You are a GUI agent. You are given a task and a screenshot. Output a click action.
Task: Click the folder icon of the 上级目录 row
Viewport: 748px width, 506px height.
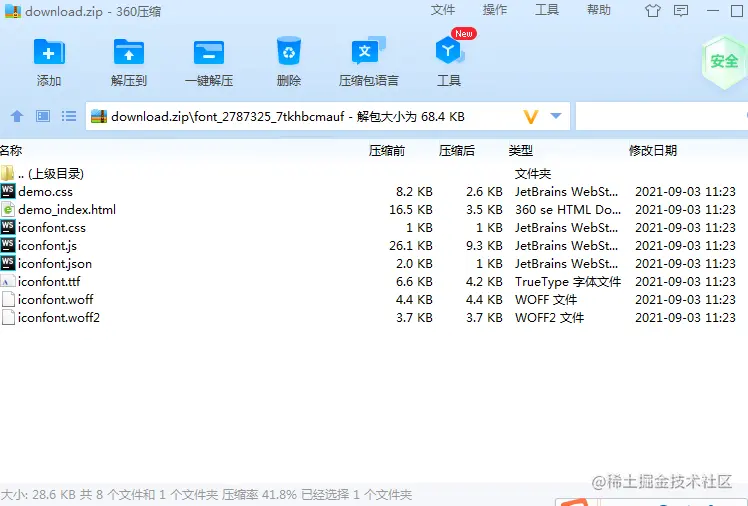(7, 173)
